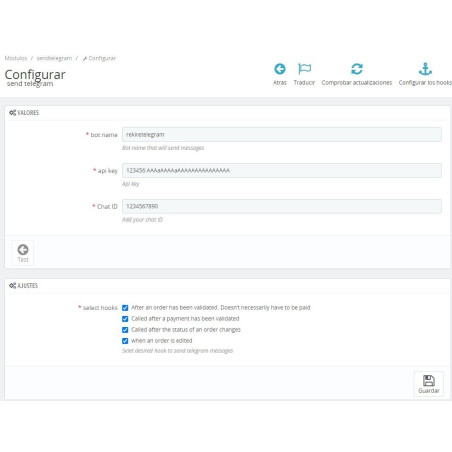
Task: Toggle 'when an order is edited' checkbox
Action: point(125,341)
